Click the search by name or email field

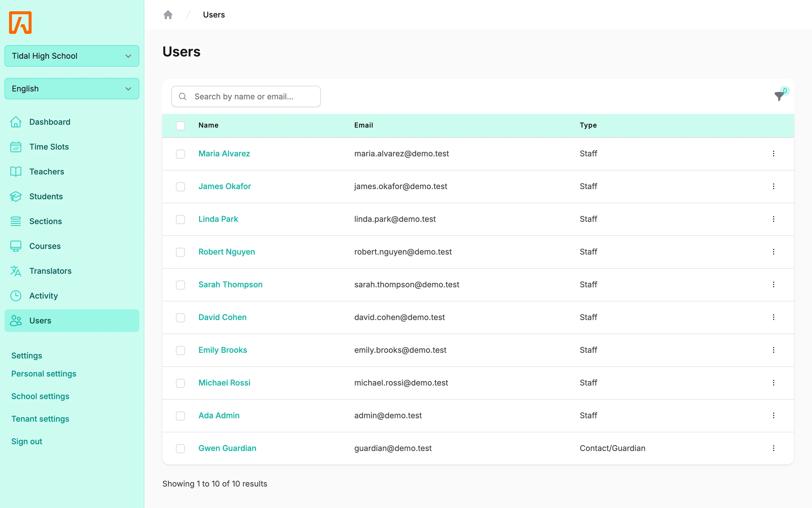click(246, 97)
